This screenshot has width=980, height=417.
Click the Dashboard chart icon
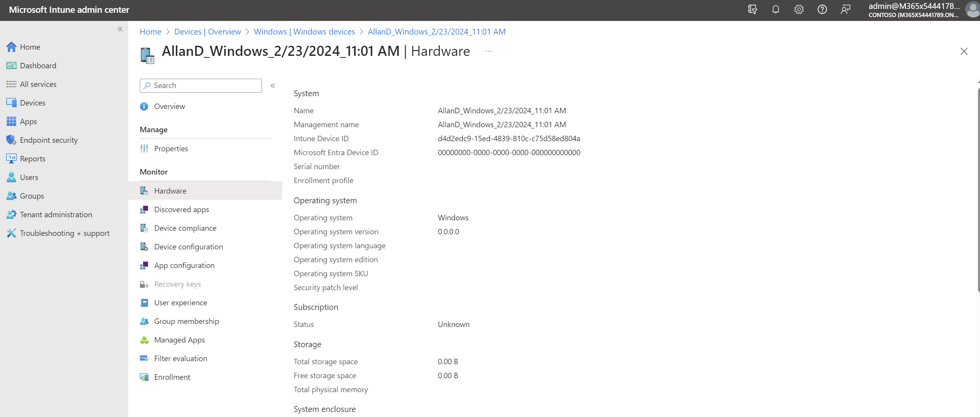[11, 66]
